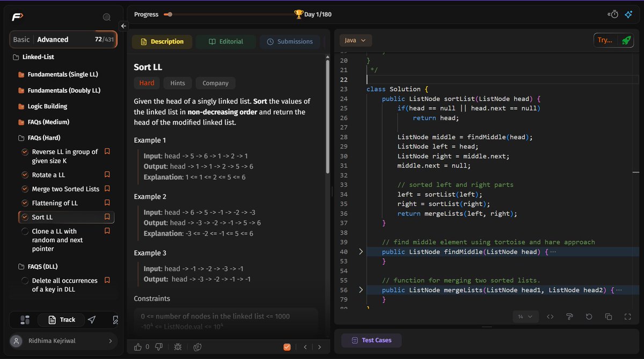This screenshot has height=359, width=644.
Task: Click the Progress slider handle
Action: point(170,14)
